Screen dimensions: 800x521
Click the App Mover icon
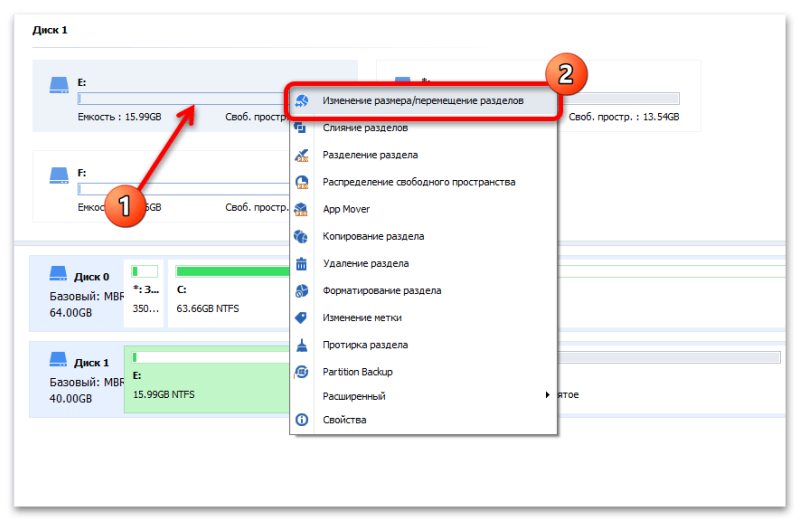tap(302, 209)
